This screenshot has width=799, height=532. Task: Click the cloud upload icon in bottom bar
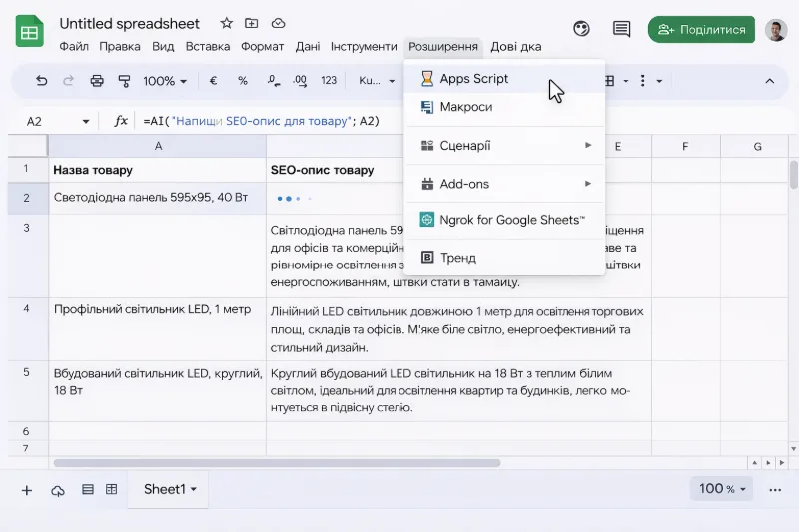click(x=58, y=490)
